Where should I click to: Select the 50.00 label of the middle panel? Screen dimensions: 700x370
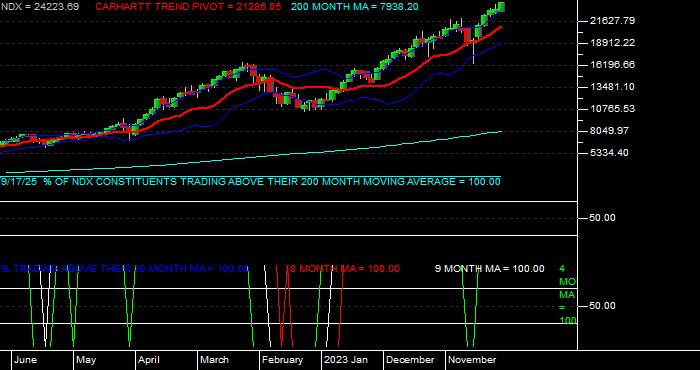pyautogui.click(x=603, y=218)
